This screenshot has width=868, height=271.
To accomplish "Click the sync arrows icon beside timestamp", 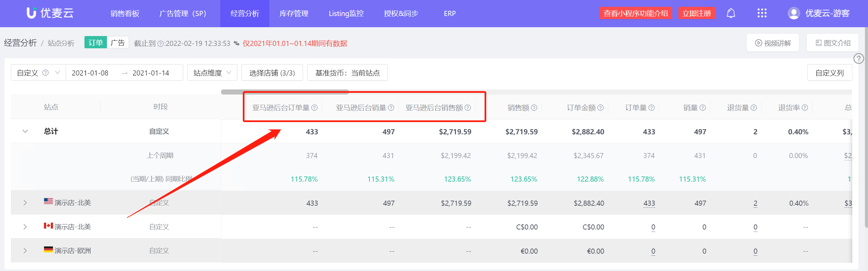I will pos(236,44).
